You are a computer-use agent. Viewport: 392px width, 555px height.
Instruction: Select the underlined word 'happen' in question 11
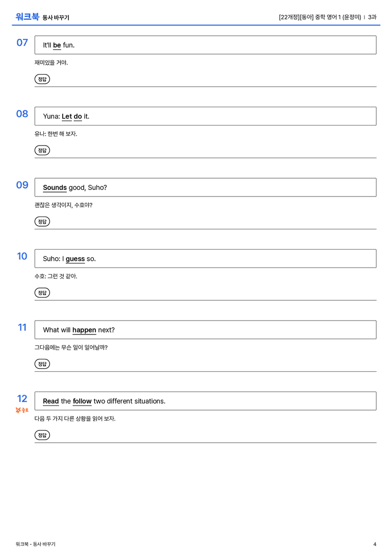(x=84, y=330)
